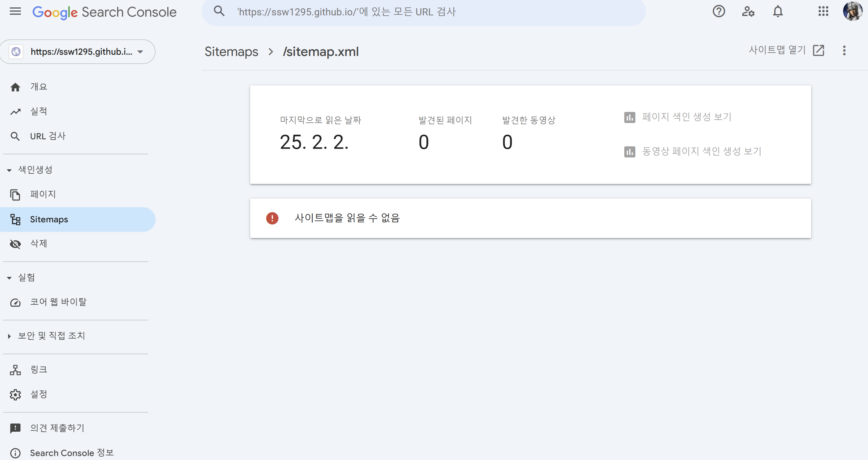
Task: Click the chart icon beside 페이지 색인 생성 보기
Action: click(x=629, y=117)
